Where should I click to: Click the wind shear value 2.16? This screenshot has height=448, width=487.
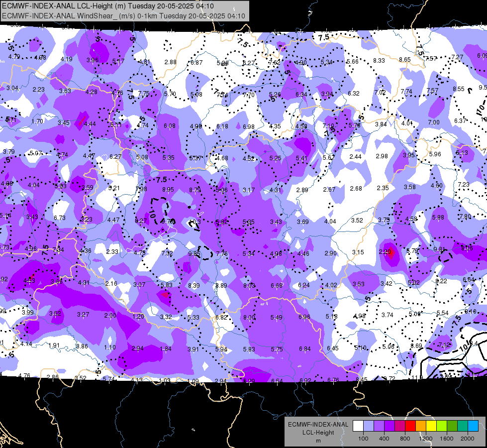[111, 283]
